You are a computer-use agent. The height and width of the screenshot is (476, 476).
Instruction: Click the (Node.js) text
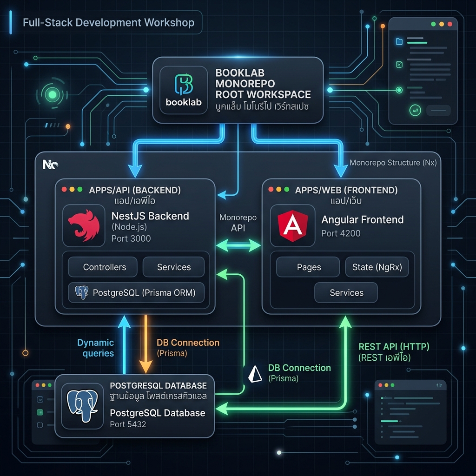[129, 227]
